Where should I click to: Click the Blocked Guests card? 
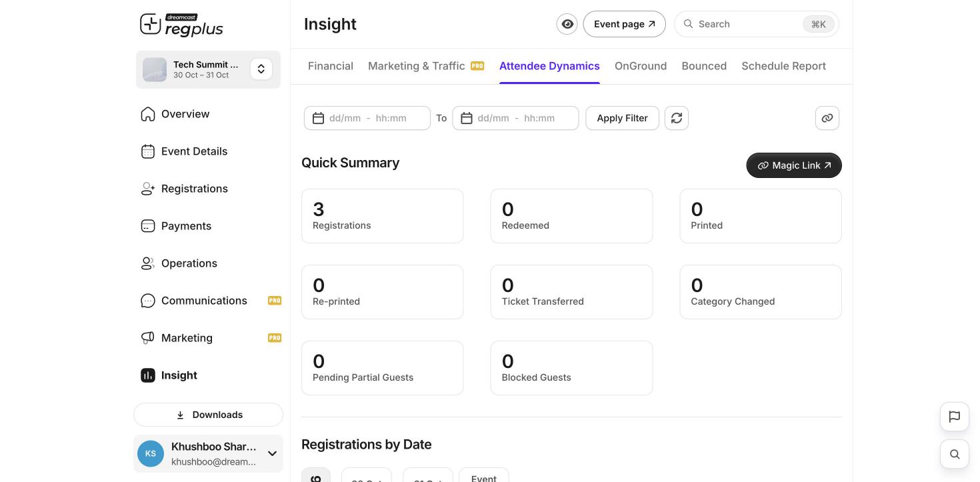(x=571, y=368)
